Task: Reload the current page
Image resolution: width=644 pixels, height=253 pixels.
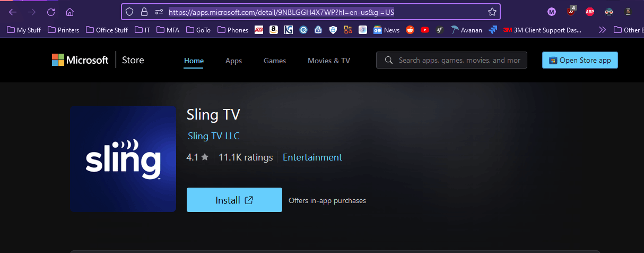Action: point(51,12)
